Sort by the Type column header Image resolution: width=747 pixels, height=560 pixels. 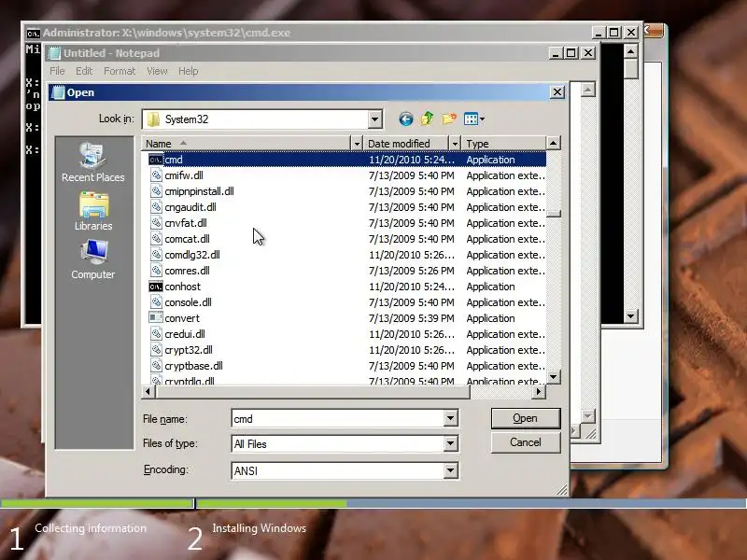504,144
